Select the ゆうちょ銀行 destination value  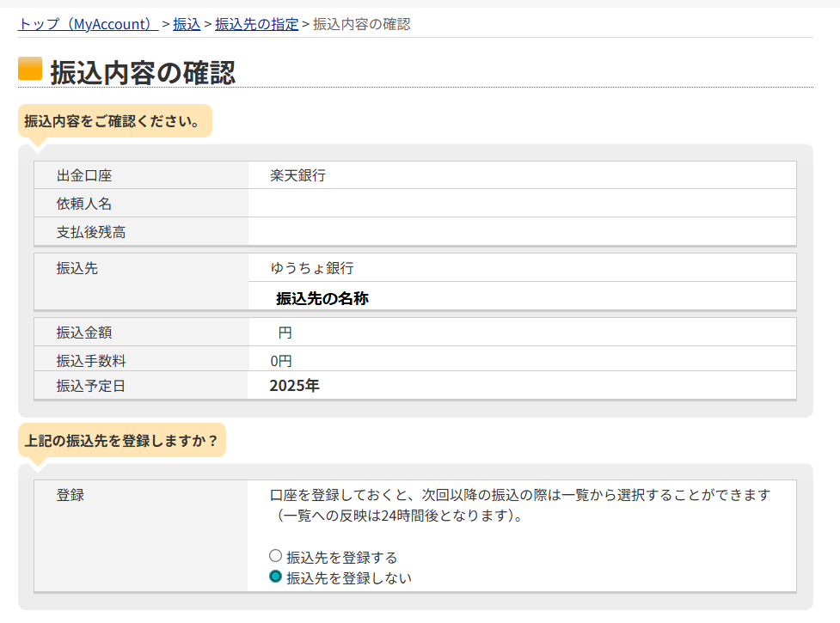(x=311, y=268)
